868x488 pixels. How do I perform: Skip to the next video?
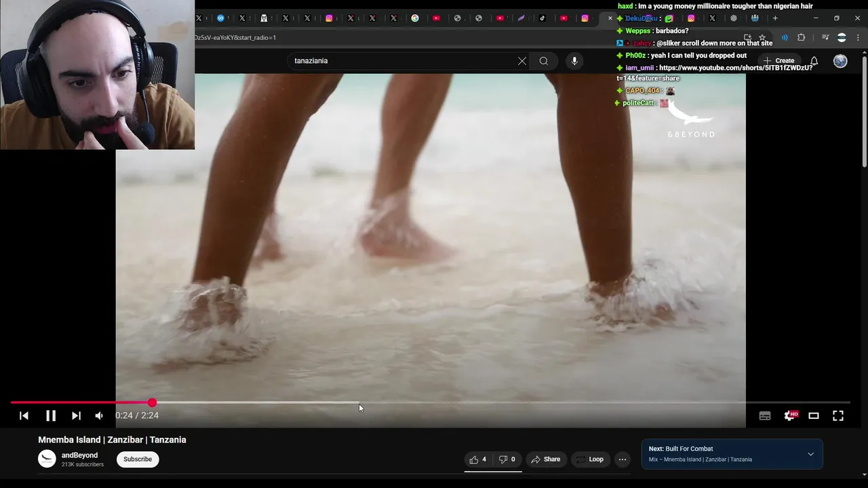[76, 415]
